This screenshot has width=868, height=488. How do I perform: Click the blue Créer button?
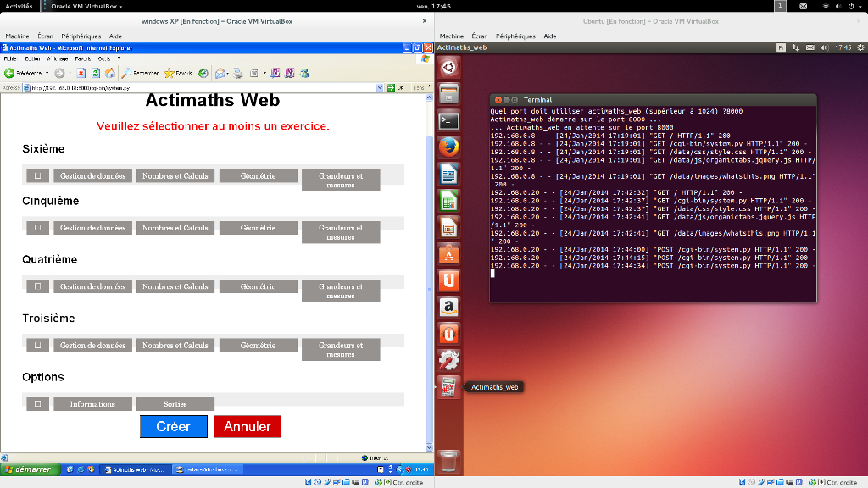pyautogui.click(x=173, y=426)
